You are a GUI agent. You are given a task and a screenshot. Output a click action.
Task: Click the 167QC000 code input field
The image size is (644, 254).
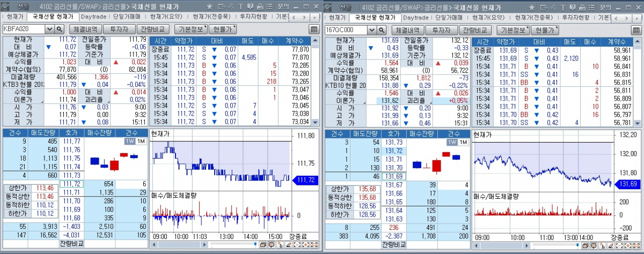coord(346,30)
